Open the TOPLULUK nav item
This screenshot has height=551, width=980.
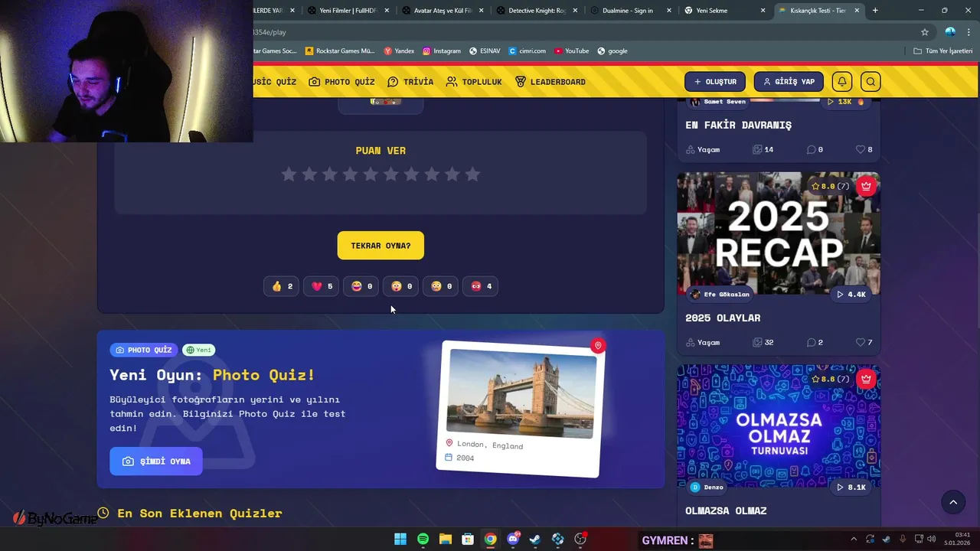coord(474,82)
